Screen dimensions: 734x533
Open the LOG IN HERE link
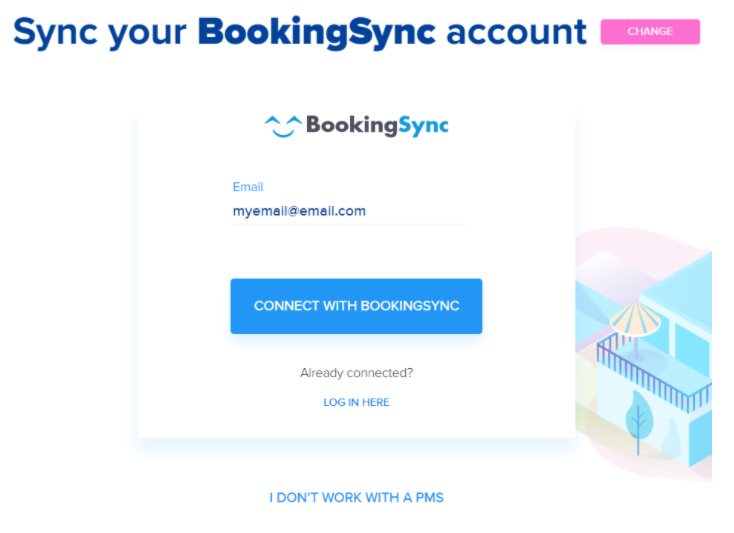356,402
